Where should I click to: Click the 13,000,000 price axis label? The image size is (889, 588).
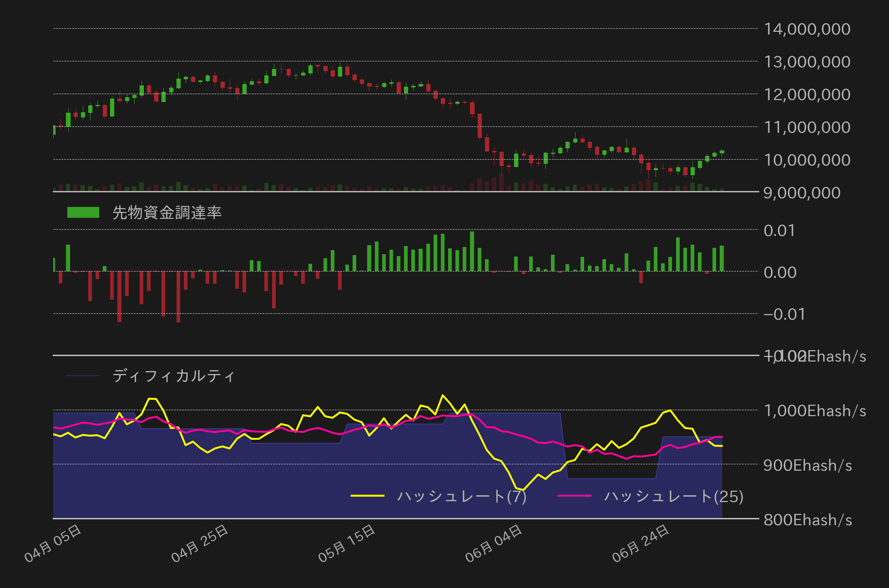coord(807,62)
